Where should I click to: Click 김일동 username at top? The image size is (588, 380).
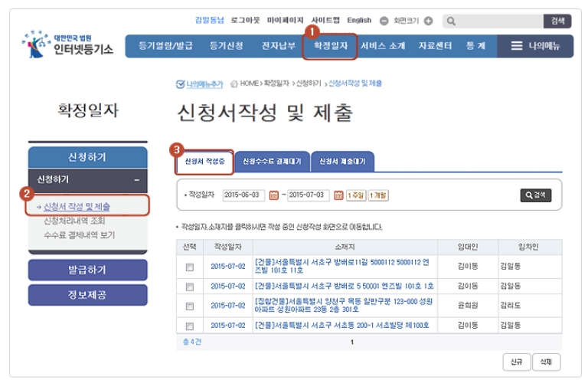[x=209, y=20]
